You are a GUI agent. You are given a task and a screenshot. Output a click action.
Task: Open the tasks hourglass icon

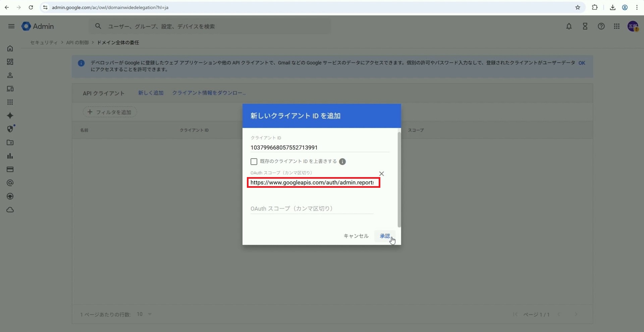tap(585, 26)
